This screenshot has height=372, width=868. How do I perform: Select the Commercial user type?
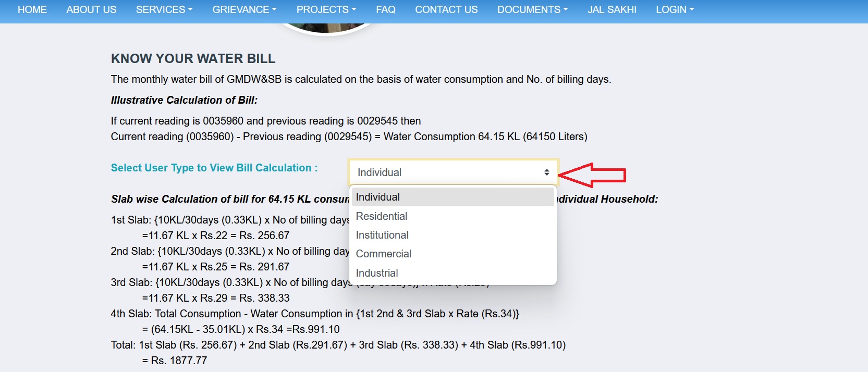pyautogui.click(x=384, y=254)
